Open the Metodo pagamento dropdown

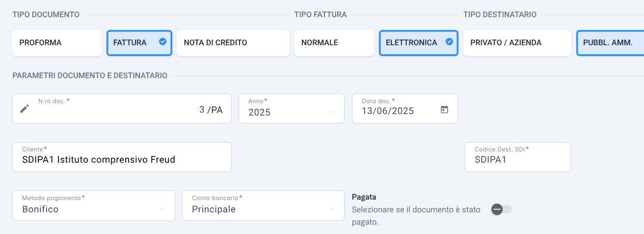(x=94, y=205)
